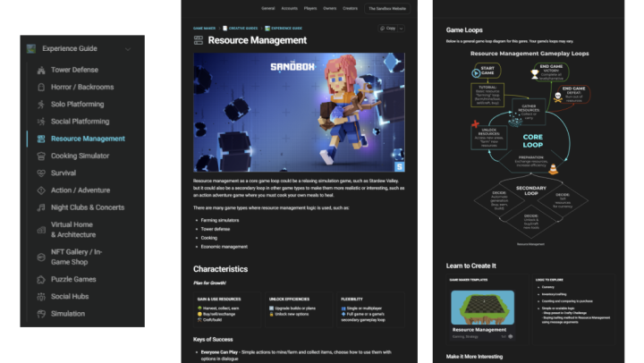Select Social Hubs in the sidebar
This screenshot has height=363, width=644.
tap(70, 297)
